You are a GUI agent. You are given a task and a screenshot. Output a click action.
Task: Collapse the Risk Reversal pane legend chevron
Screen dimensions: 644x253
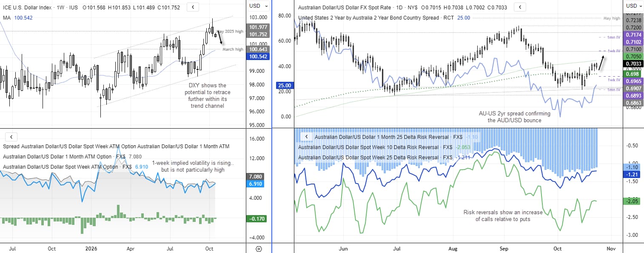pyautogui.click(x=305, y=137)
